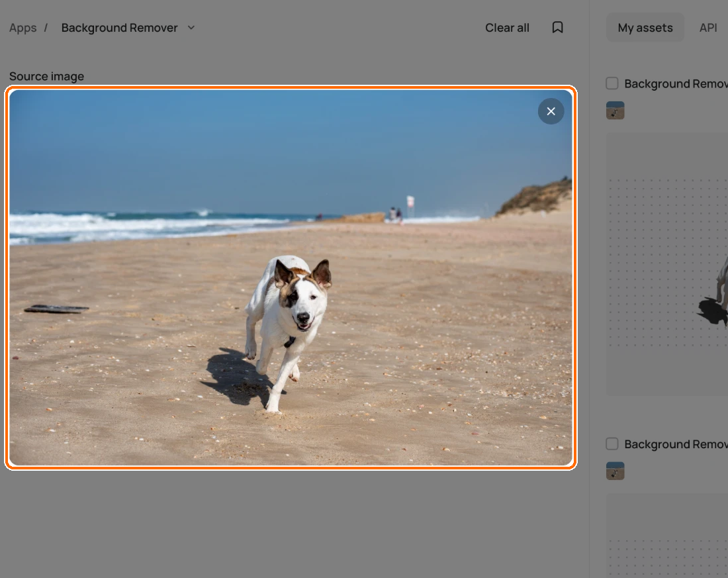Viewport: 728px width, 578px height.
Task: Open second asset's small source thumbnail
Action: tap(615, 471)
